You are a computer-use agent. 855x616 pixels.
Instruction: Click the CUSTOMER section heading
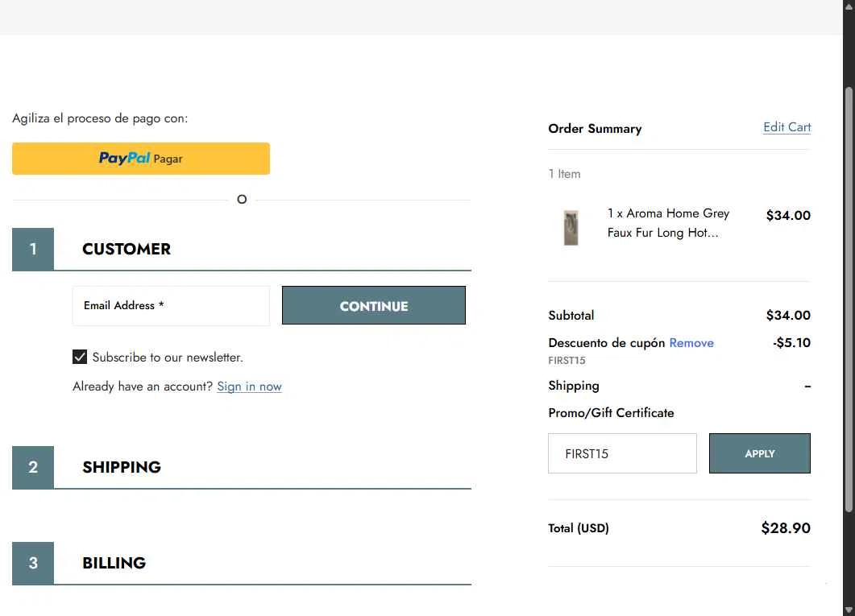click(x=127, y=249)
